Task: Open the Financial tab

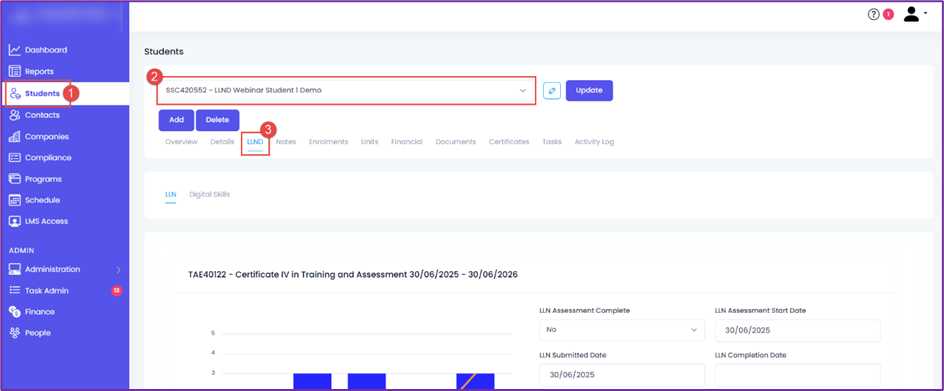Action: [x=407, y=142]
